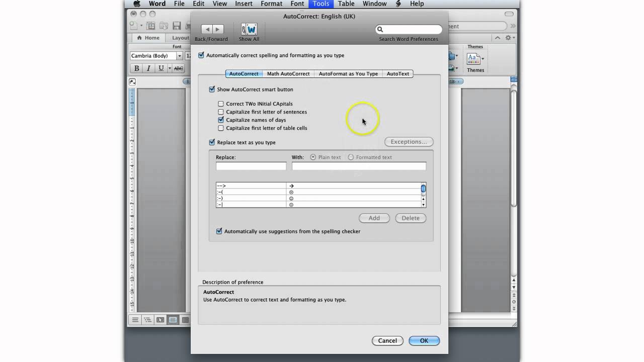
Task: Click the With text field
Action: coord(359,166)
